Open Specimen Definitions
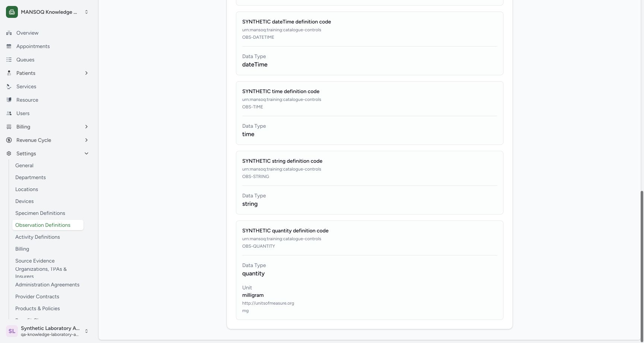This screenshot has width=644, height=343. pyautogui.click(x=48, y=213)
